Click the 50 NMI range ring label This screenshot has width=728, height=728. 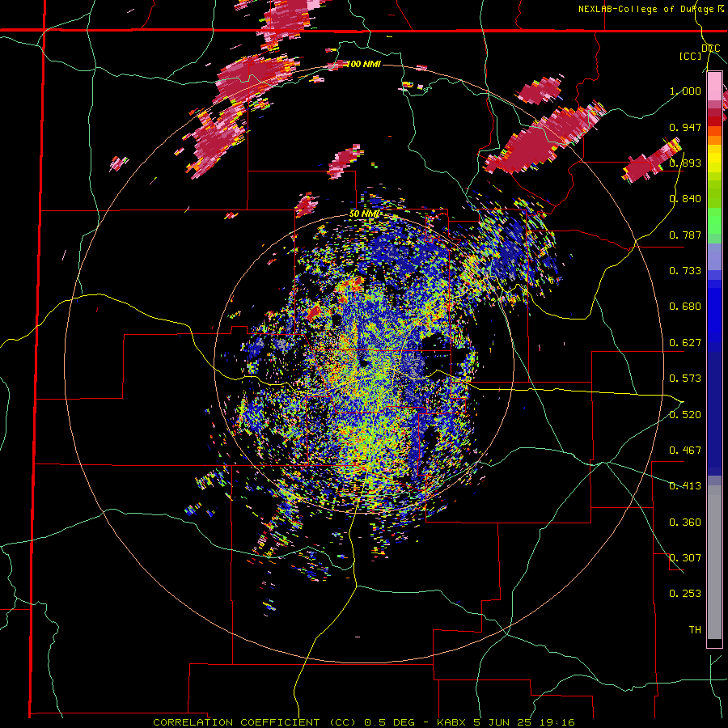point(364,214)
